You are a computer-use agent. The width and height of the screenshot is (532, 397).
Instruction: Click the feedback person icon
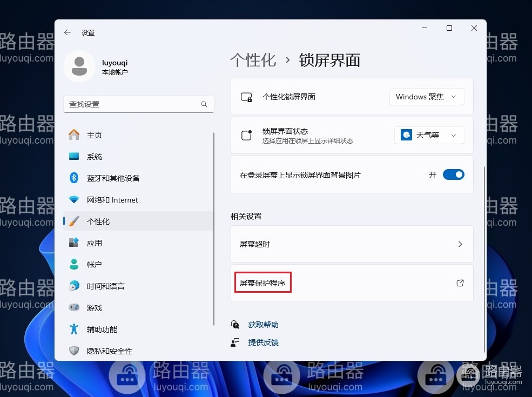[x=235, y=342]
